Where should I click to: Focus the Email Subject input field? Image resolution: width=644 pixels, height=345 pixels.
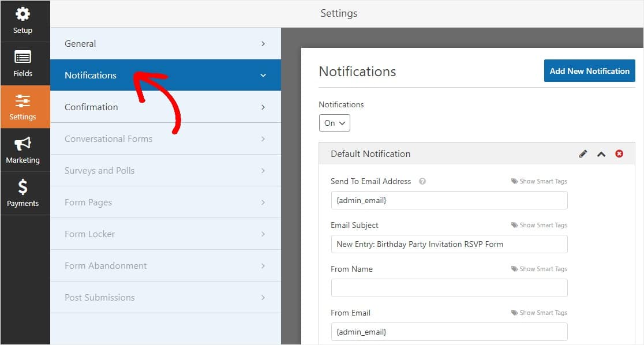450,244
